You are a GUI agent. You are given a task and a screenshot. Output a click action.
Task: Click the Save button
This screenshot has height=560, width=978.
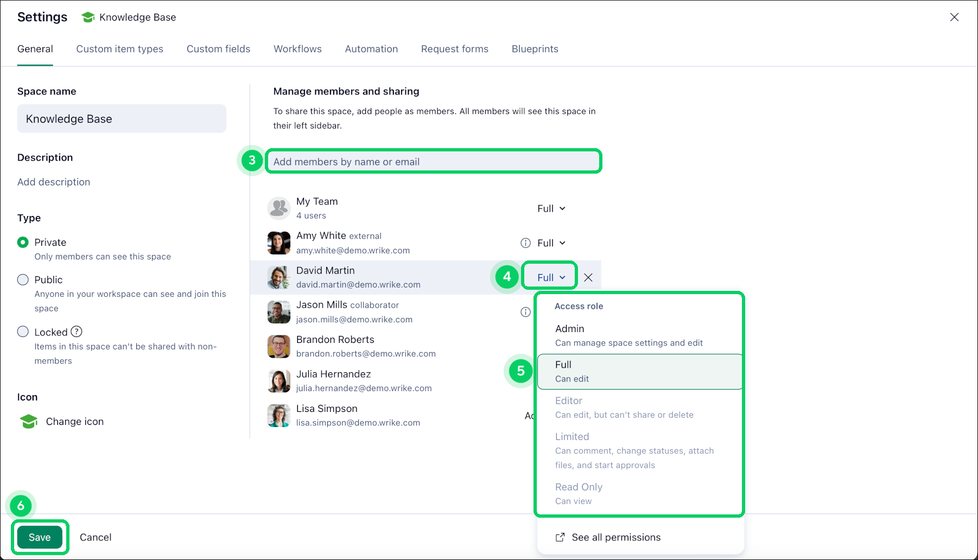pos(39,537)
